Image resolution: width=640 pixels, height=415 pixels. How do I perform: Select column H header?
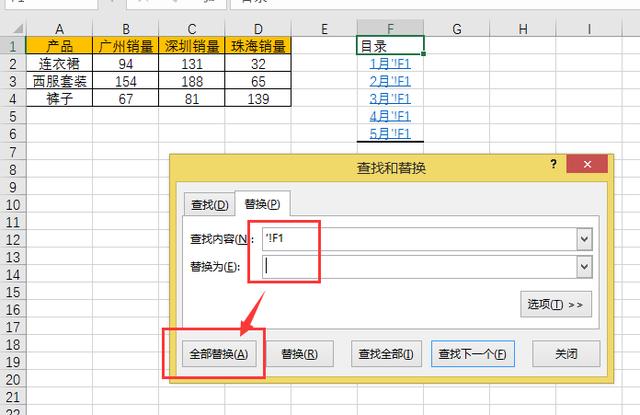(x=523, y=29)
